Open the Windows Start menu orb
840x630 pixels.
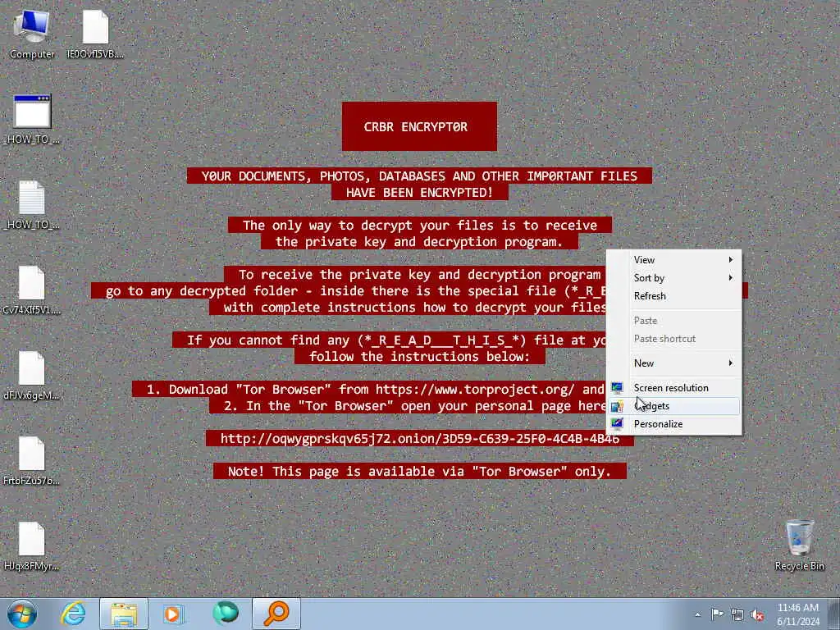[x=22, y=614]
